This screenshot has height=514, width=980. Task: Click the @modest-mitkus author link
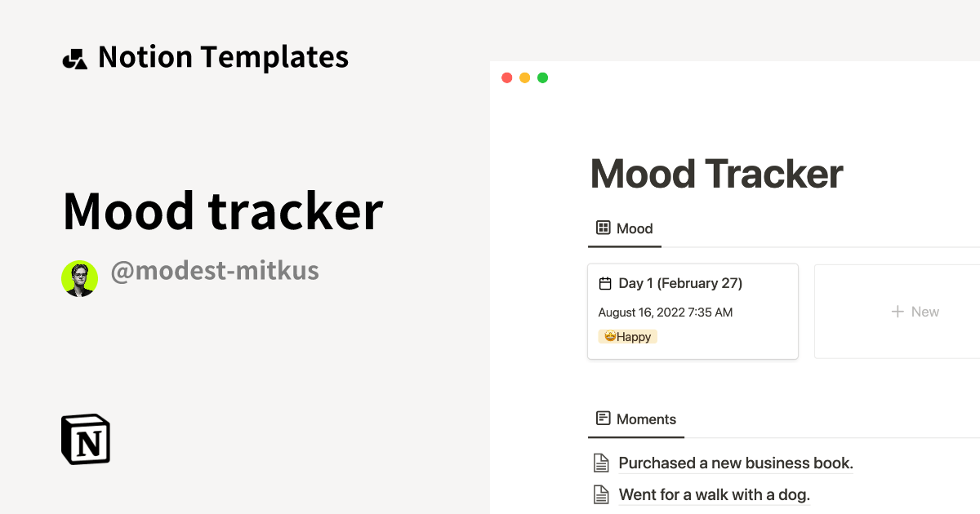tap(215, 270)
